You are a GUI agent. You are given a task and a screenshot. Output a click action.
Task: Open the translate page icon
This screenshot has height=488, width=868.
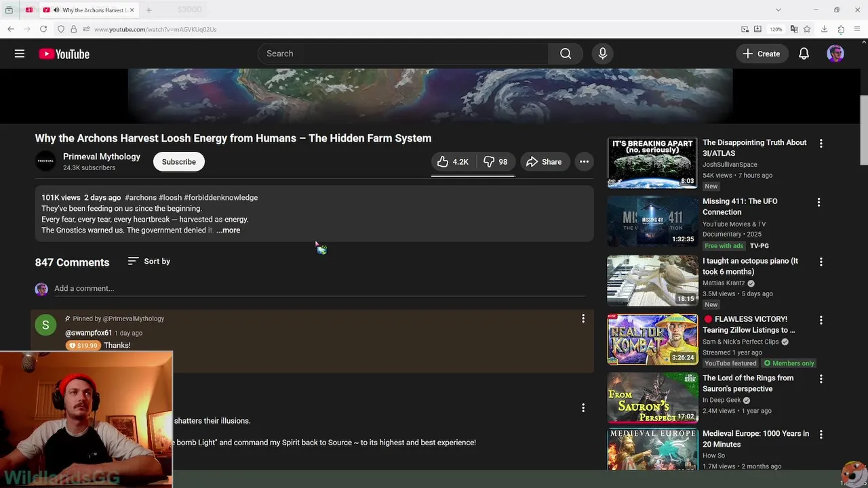[794, 29]
